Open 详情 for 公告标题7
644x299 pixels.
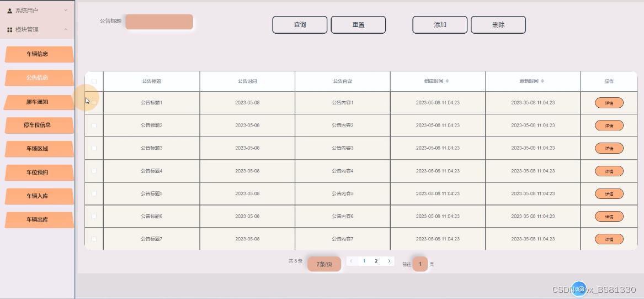pyautogui.click(x=609, y=239)
